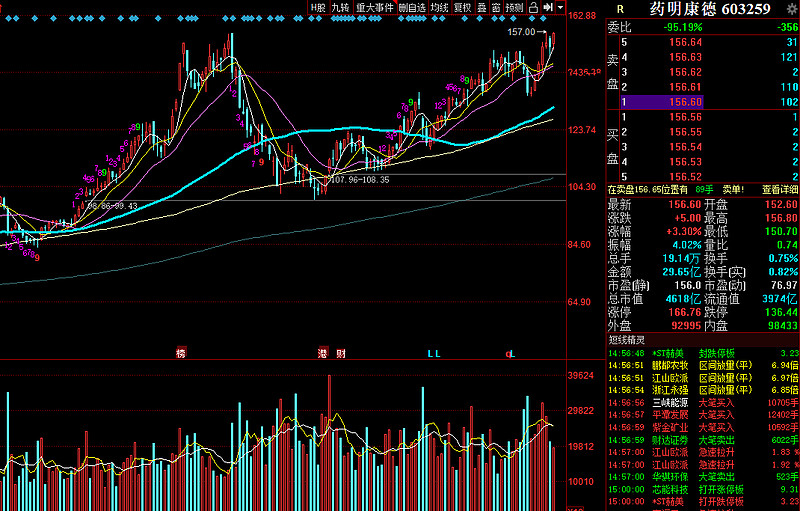Click volume axis label 39524
This screenshot has height=511, width=800.
[581, 376]
